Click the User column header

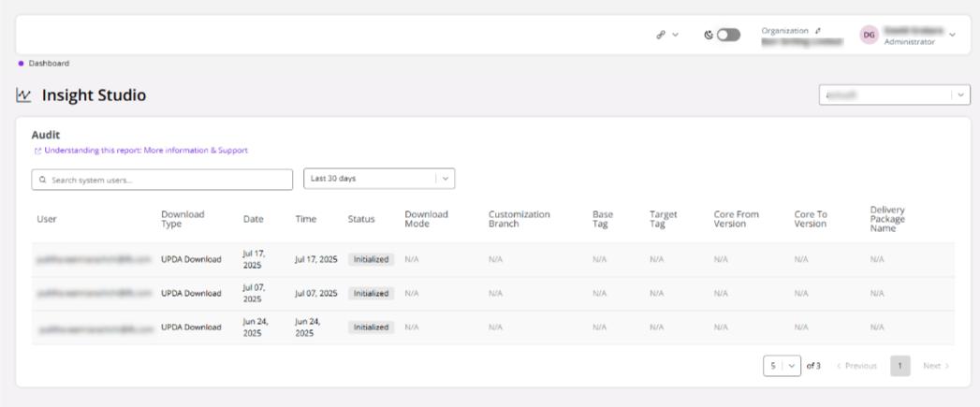click(47, 219)
